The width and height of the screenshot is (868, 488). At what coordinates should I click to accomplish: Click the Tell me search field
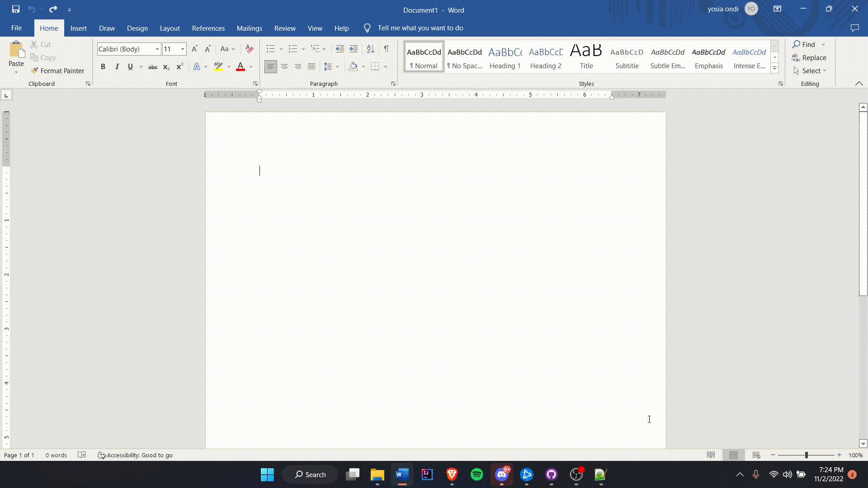tap(420, 28)
